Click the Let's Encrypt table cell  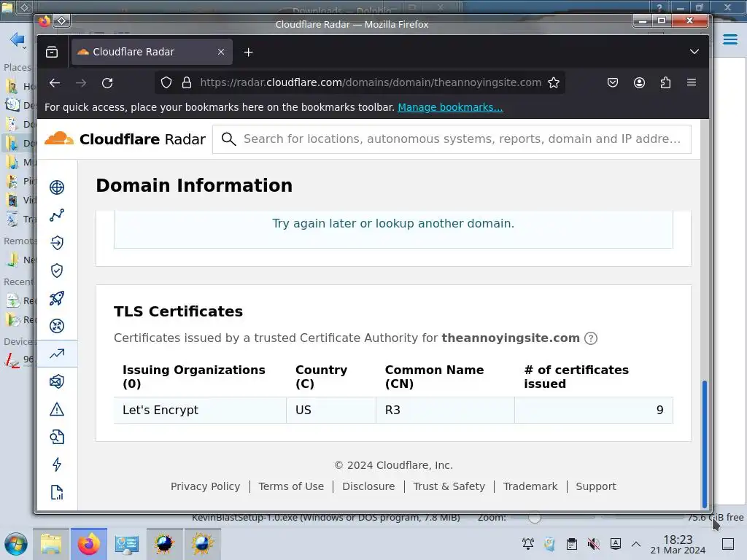[200, 410]
